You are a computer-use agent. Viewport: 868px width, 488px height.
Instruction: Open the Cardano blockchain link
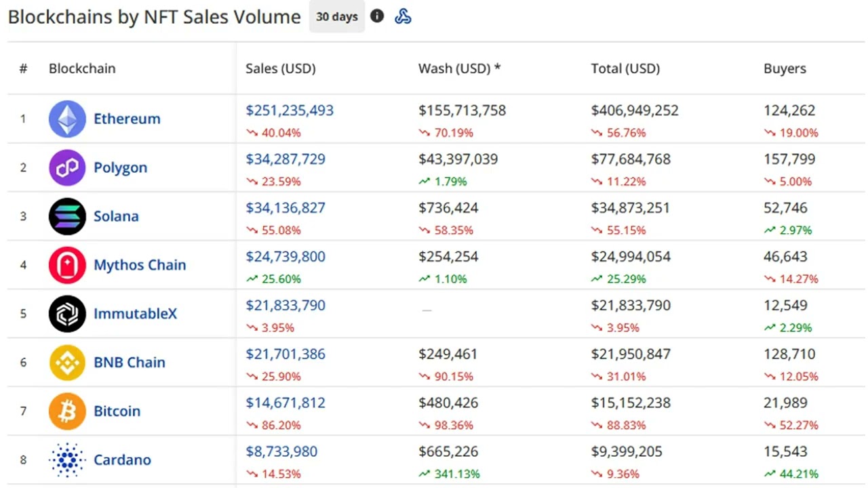pos(122,460)
